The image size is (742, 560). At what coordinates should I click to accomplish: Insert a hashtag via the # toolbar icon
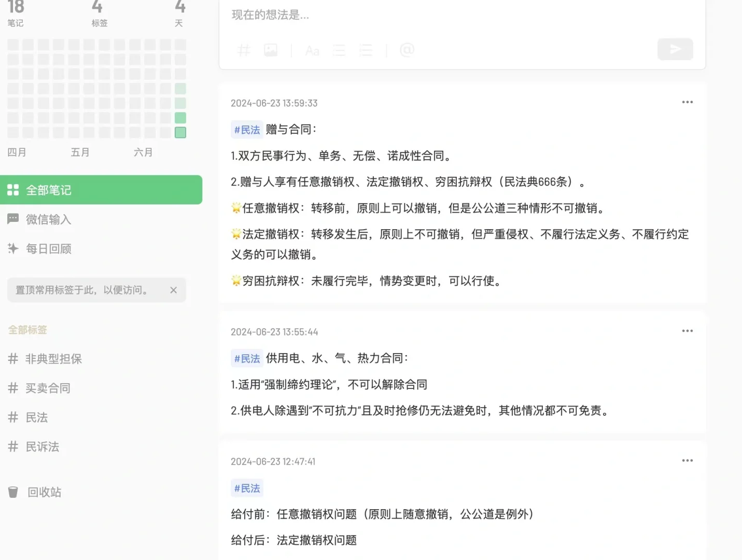[244, 50]
